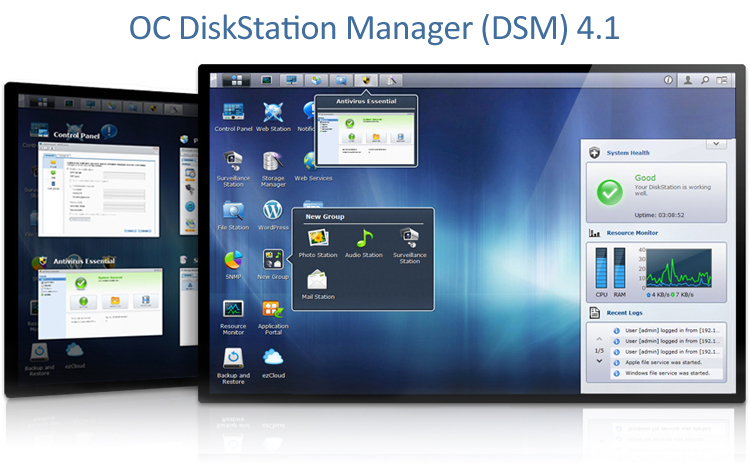Screen dimensions: 750x464
Task: Launch Storage Manager from the desktop
Action: [x=273, y=168]
